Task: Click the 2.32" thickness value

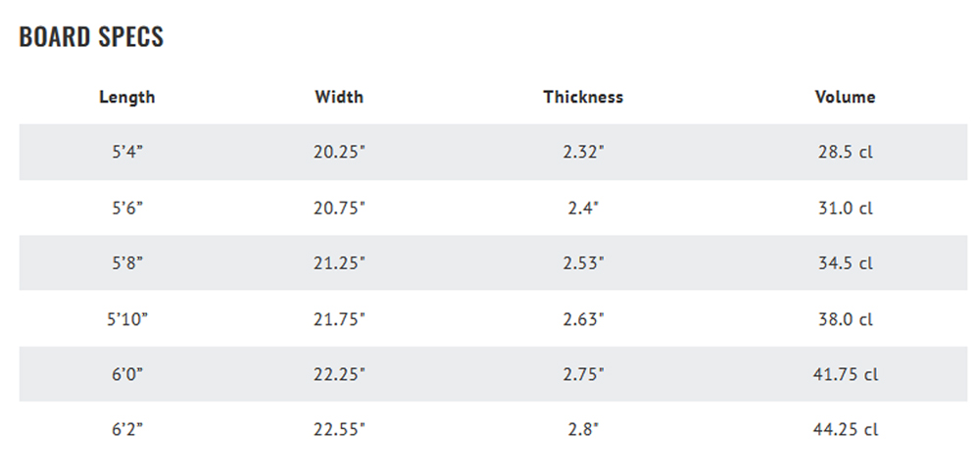Action: click(x=583, y=152)
